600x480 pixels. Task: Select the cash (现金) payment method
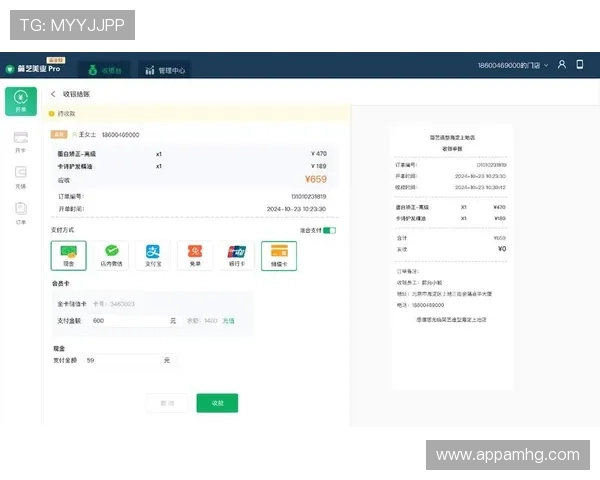click(68, 255)
